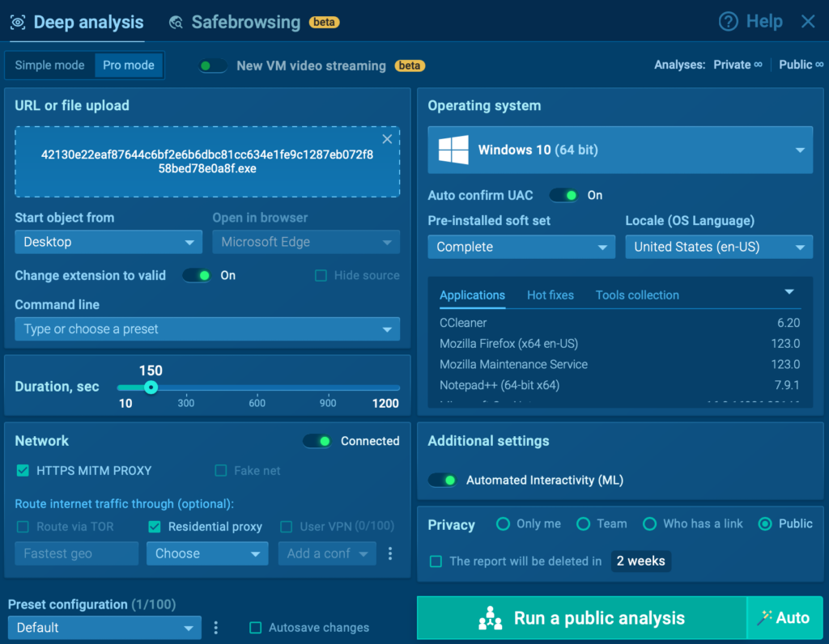Viewport: 829px width, 644px height.
Task: Switch to the Hot fixes tab
Action: (550, 295)
